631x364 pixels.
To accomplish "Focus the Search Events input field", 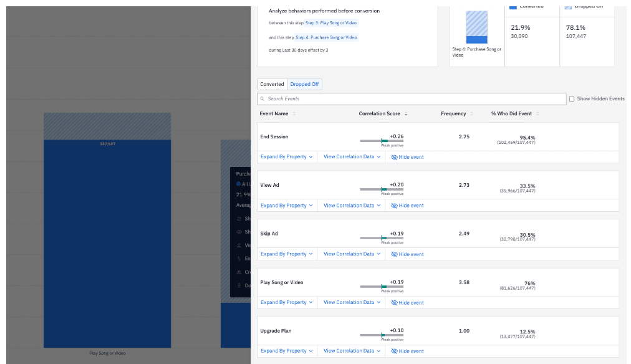I will (412, 99).
